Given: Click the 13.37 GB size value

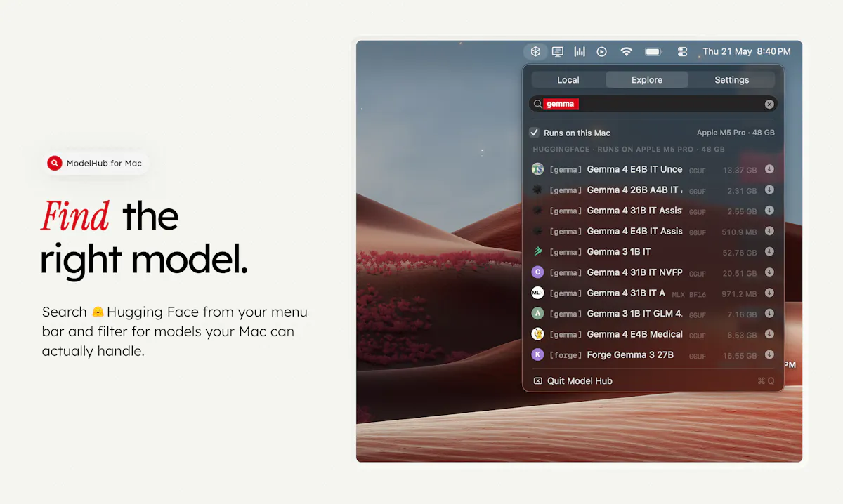Looking at the screenshot, I should [740, 171].
